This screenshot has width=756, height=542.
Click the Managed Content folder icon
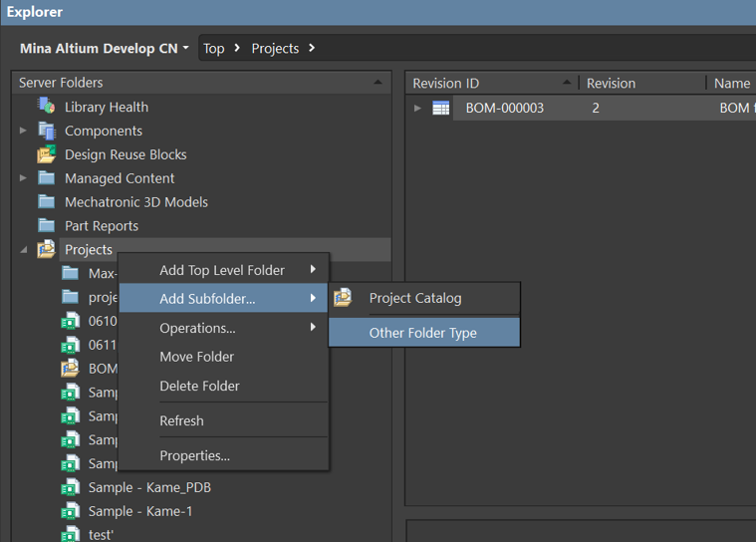click(46, 178)
